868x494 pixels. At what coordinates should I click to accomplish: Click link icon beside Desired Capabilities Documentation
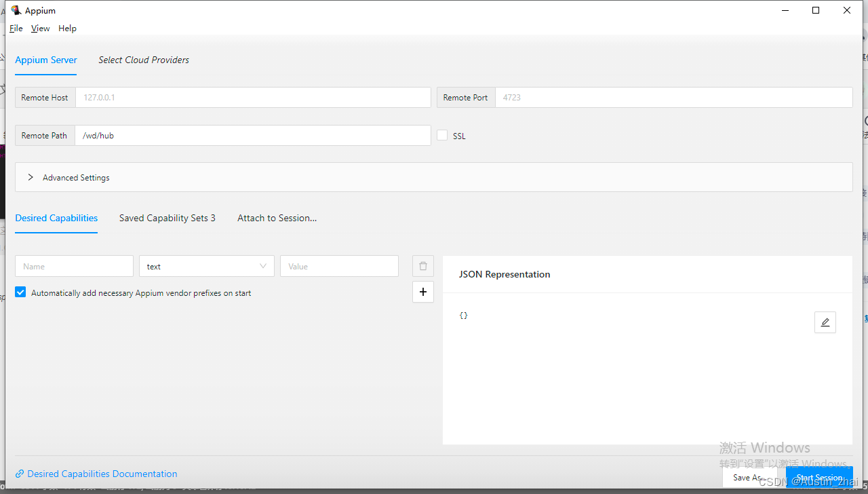[x=20, y=474]
